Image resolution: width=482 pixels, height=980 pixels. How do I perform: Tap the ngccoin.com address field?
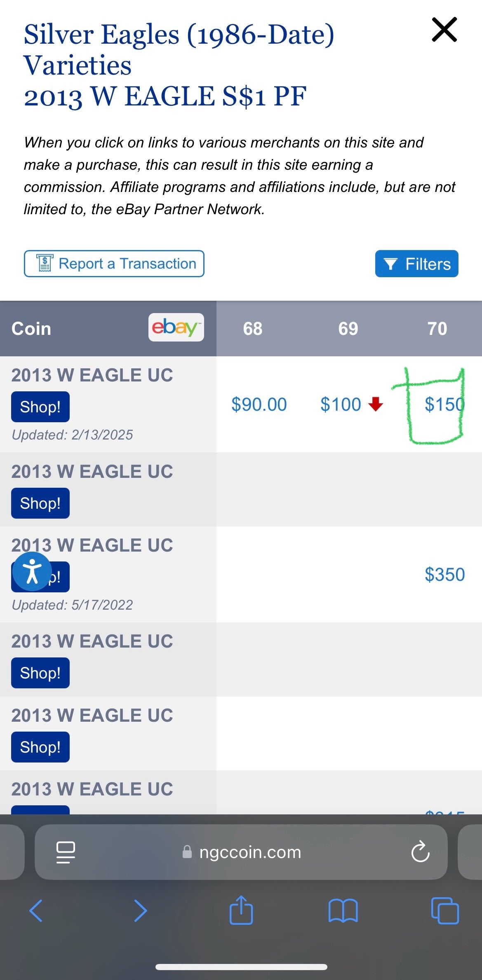click(x=250, y=852)
